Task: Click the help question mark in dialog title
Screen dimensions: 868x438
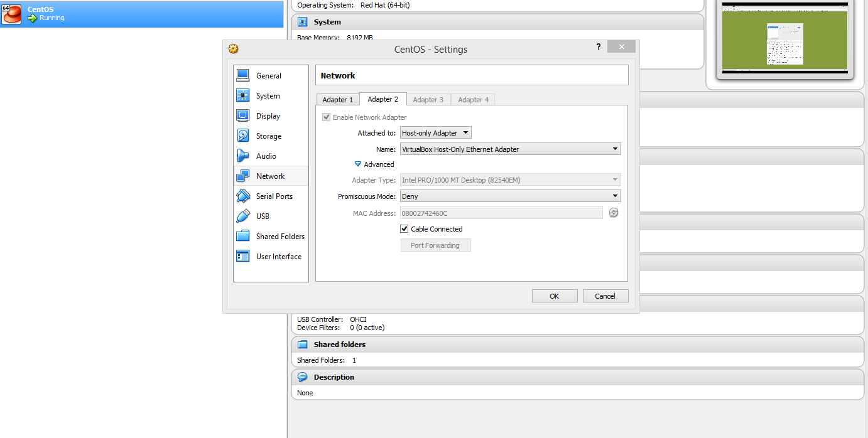Action: click(x=598, y=47)
